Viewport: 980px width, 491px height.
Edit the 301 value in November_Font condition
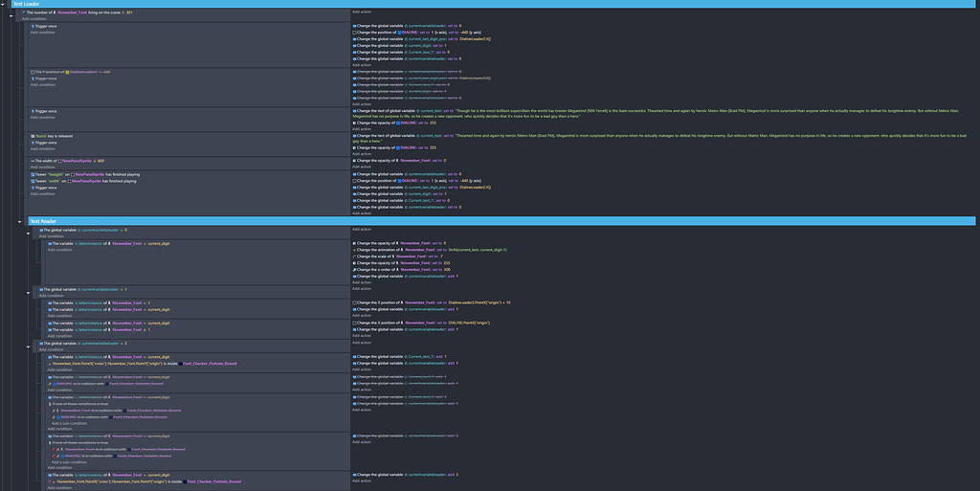(128, 12)
